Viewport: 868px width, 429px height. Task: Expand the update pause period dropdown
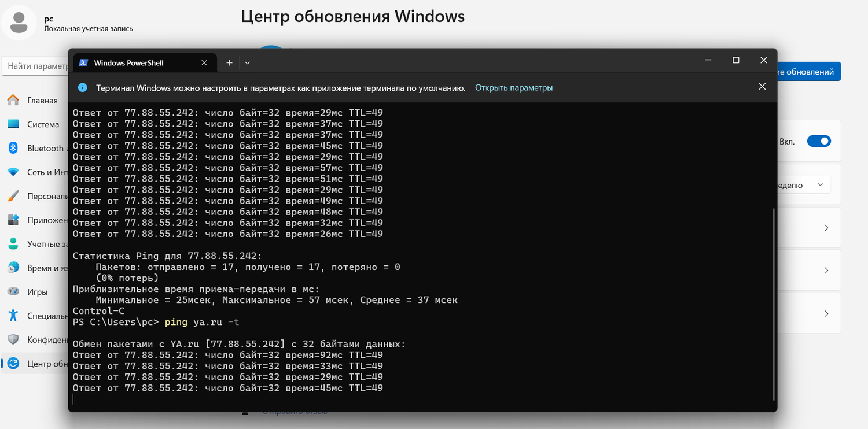pos(820,184)
